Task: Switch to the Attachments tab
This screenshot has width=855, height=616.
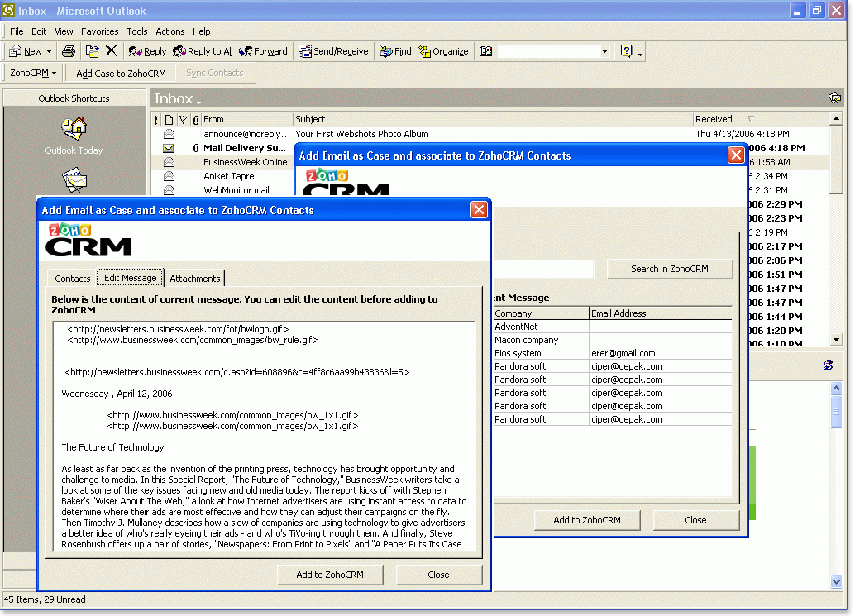Action: [x=195, y=279]
